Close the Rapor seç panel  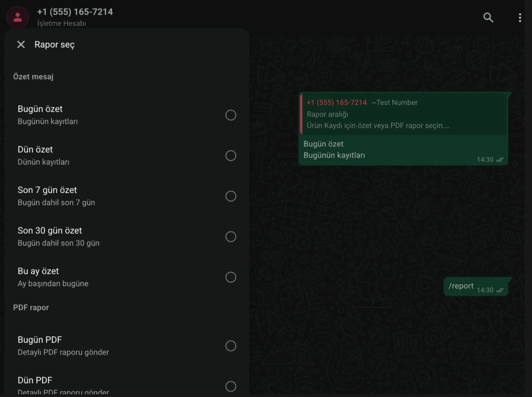pos(21,44)
